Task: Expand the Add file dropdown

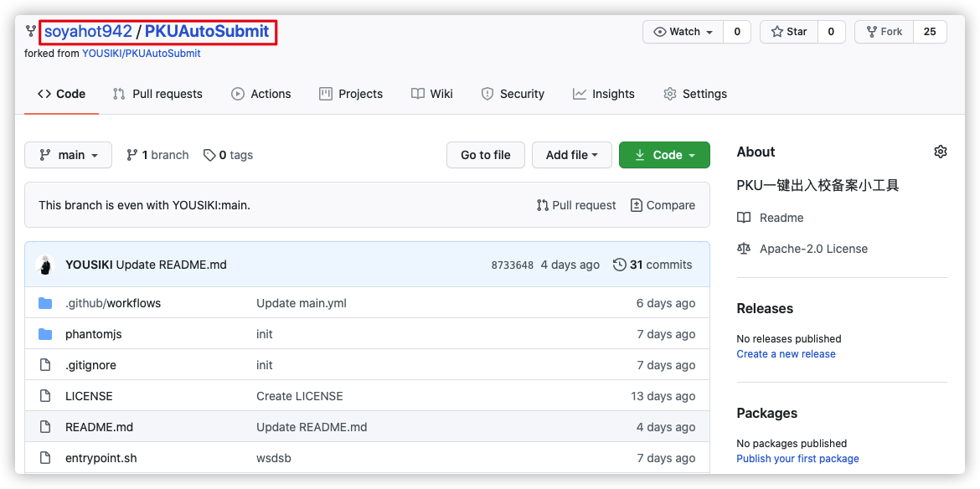Action: point(572,155)
